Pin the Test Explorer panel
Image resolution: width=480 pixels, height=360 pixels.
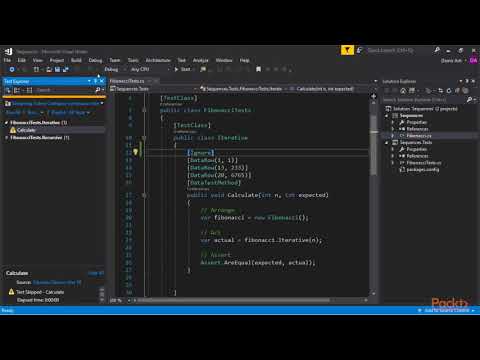[95, 81]
